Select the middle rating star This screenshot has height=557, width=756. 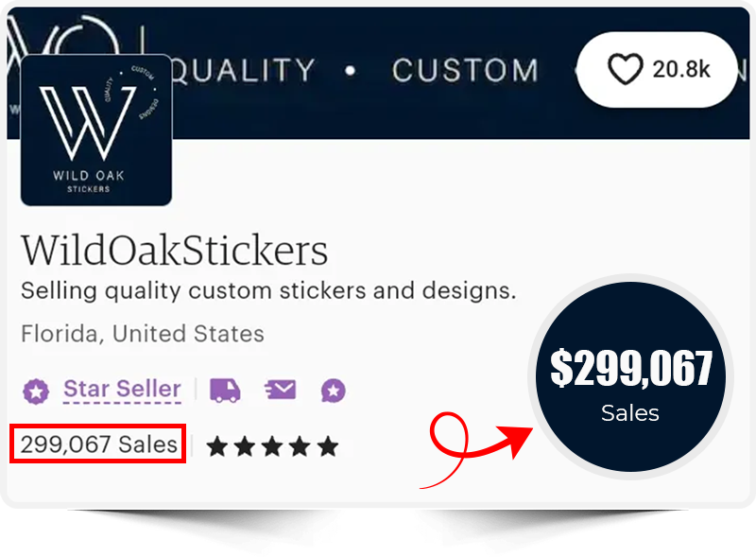click(272, 446)
